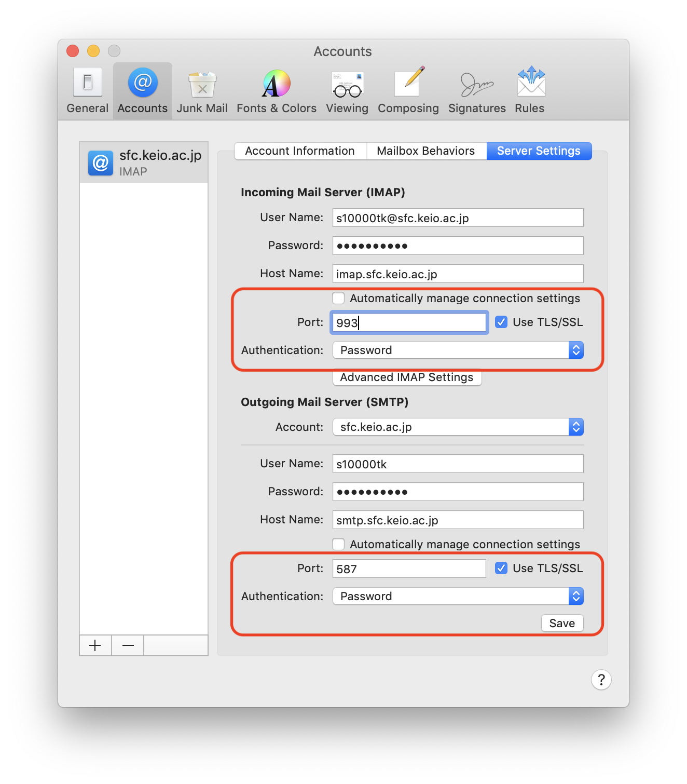Uncheck Use TLS/SSL for incoming server
This screenshot has height=784, width=687.
click(501, 322)
